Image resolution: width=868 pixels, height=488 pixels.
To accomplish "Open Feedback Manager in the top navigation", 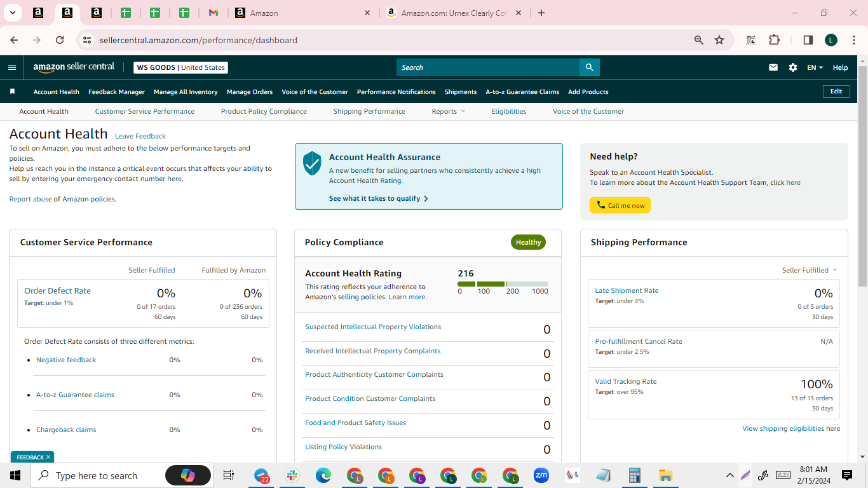I will 116,91.
